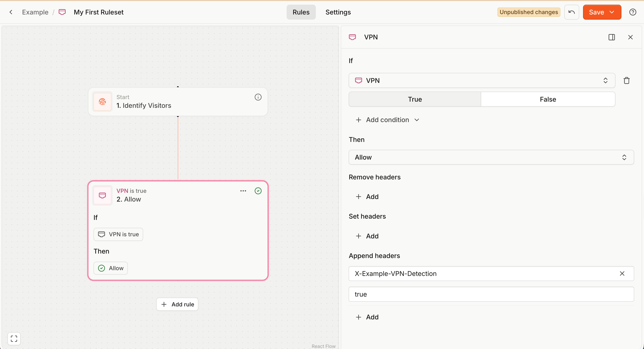Screen dimensions: 644x349
Task: Click the info icon on Identify Visitors
Action: 258,97
